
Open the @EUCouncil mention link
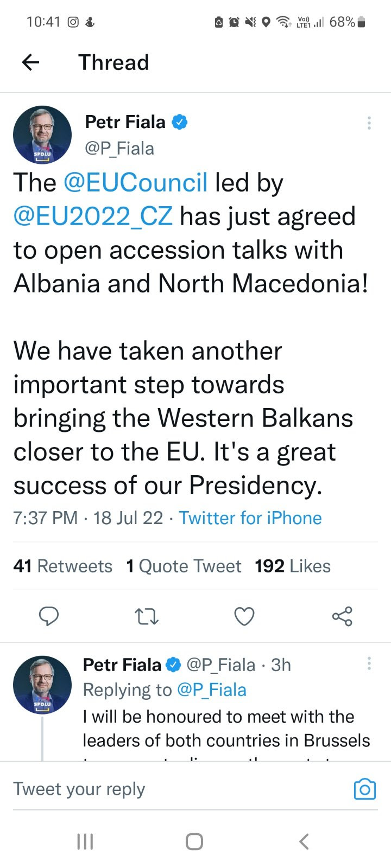click(135, 183)
